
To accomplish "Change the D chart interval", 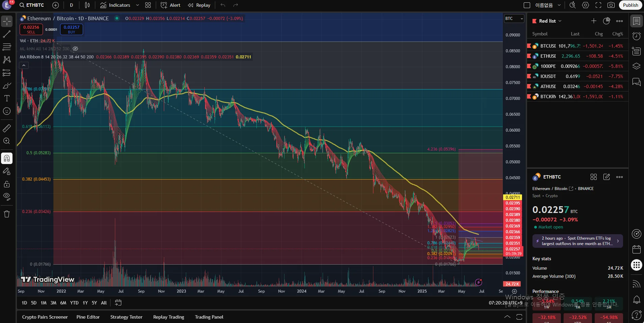I will click(x=71, y=5).
